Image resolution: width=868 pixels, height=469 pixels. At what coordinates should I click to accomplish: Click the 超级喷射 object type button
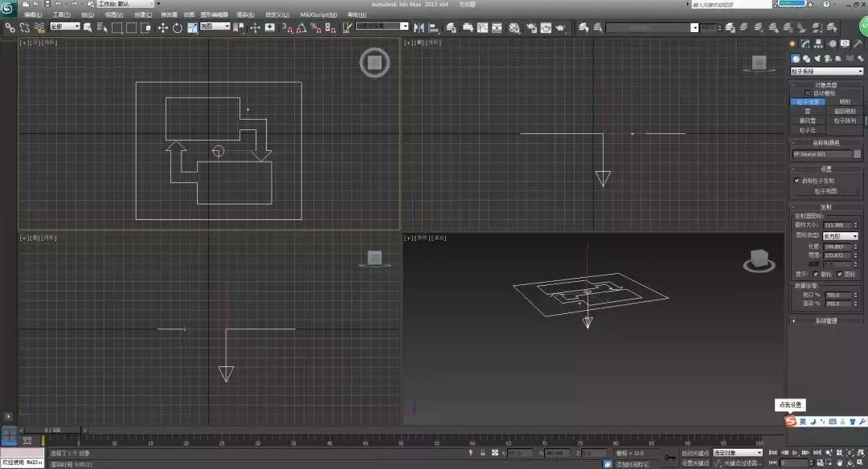point(845,111)
